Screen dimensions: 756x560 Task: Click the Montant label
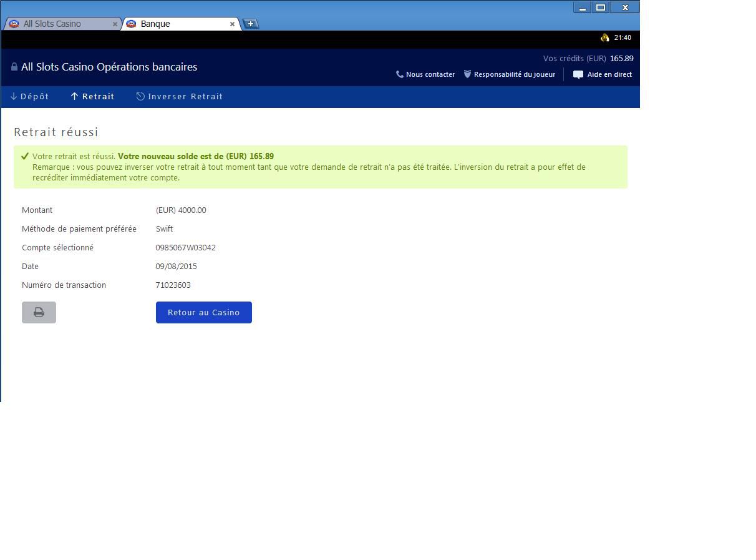pos(37,210)
